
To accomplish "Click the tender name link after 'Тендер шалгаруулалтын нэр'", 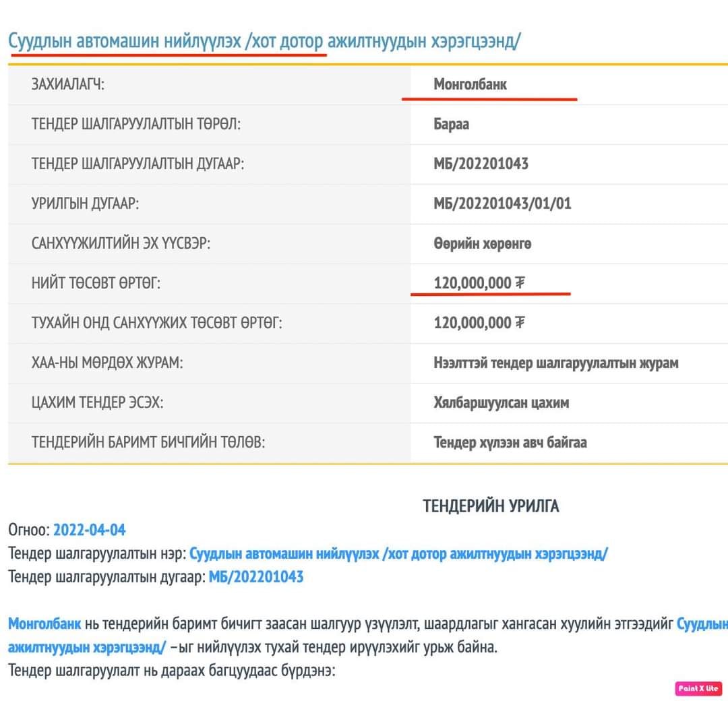I will [398, 554].
